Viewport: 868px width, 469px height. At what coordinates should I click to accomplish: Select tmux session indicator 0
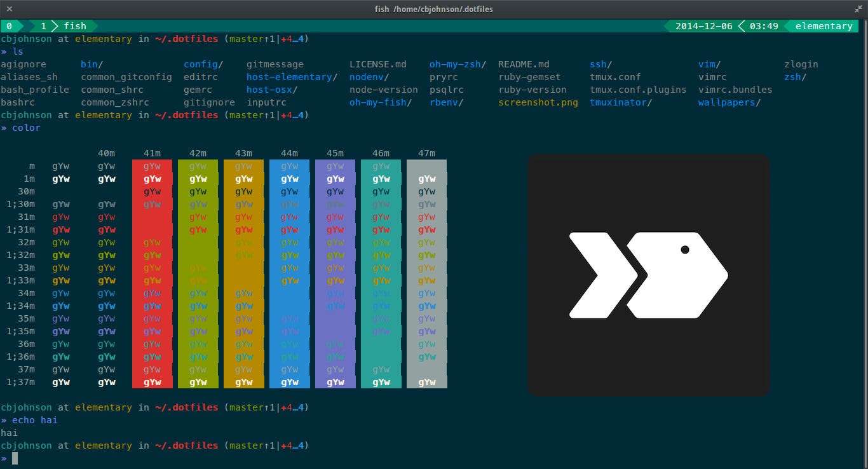click(9, 26)
